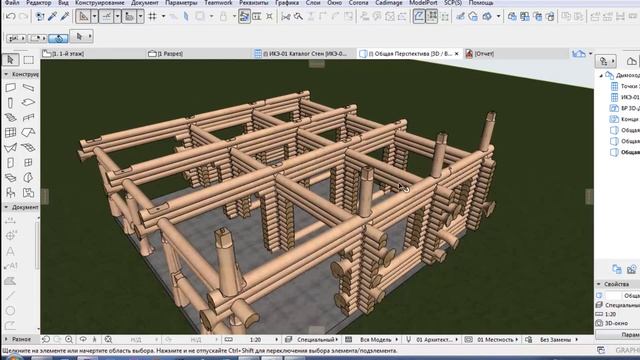Screen dimensions: 640x360
Task: Select the Label tool A1 icon
Action: pyautogui.click(x=11, y=266)
